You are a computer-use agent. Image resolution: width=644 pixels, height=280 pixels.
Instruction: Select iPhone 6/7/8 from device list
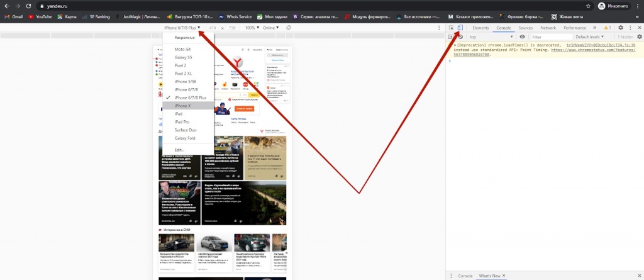point(188,89)
